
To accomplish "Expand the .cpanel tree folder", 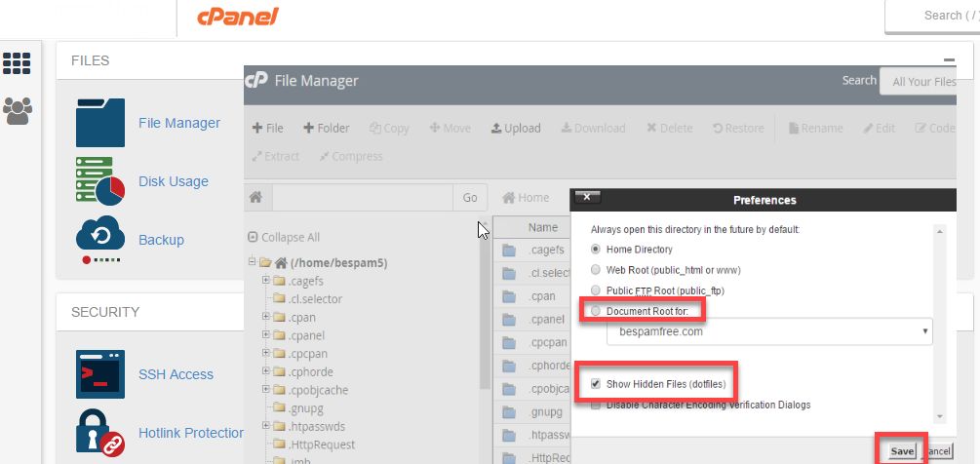I will [265, 334].
